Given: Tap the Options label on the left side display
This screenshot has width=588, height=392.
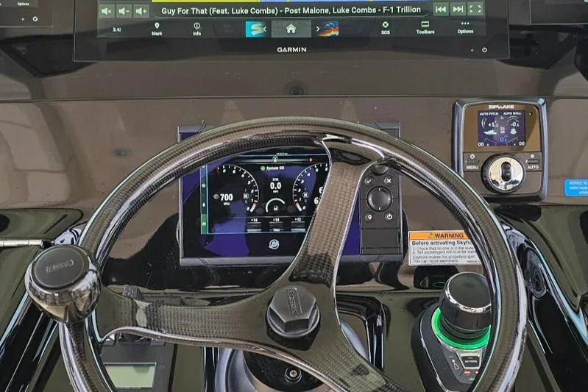Looking at the screenshot, I should pyautogui.click(x=24, y=4).
